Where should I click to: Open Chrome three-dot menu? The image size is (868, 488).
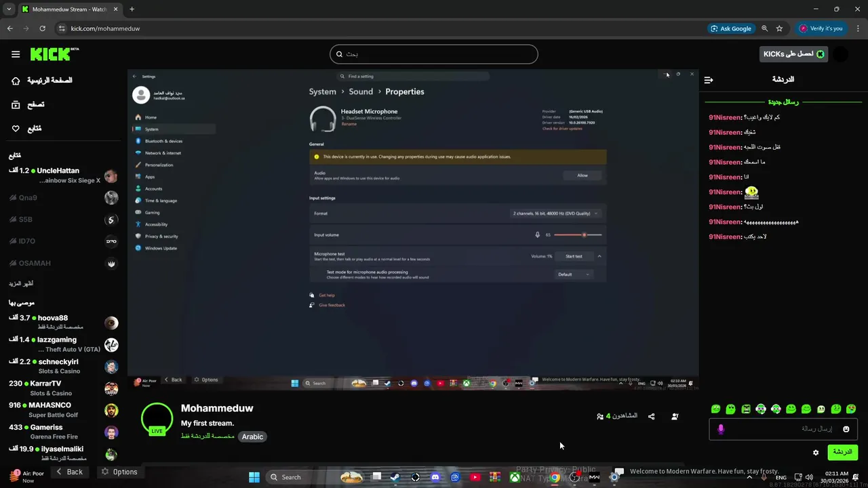click(856, 28)
